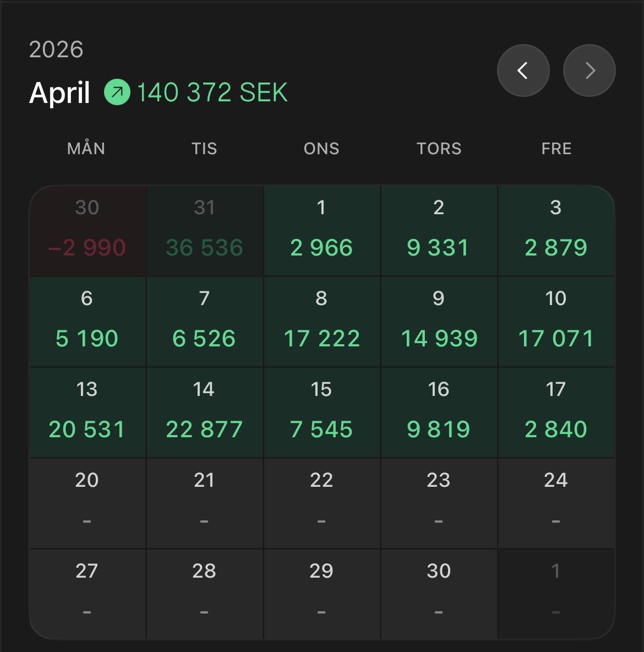Select April 1 cell showing 2 966

322,230
